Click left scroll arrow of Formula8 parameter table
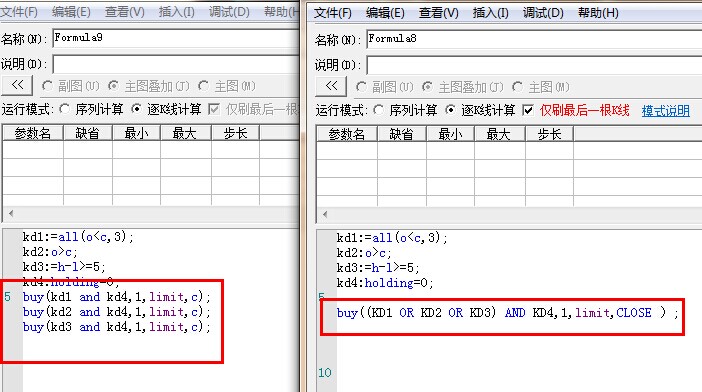Image resolution: width=702 pixels, height=392 pixels. 325,214
